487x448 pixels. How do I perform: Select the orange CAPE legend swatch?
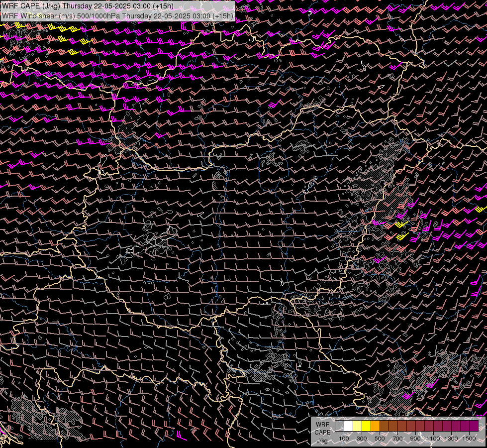375,426
